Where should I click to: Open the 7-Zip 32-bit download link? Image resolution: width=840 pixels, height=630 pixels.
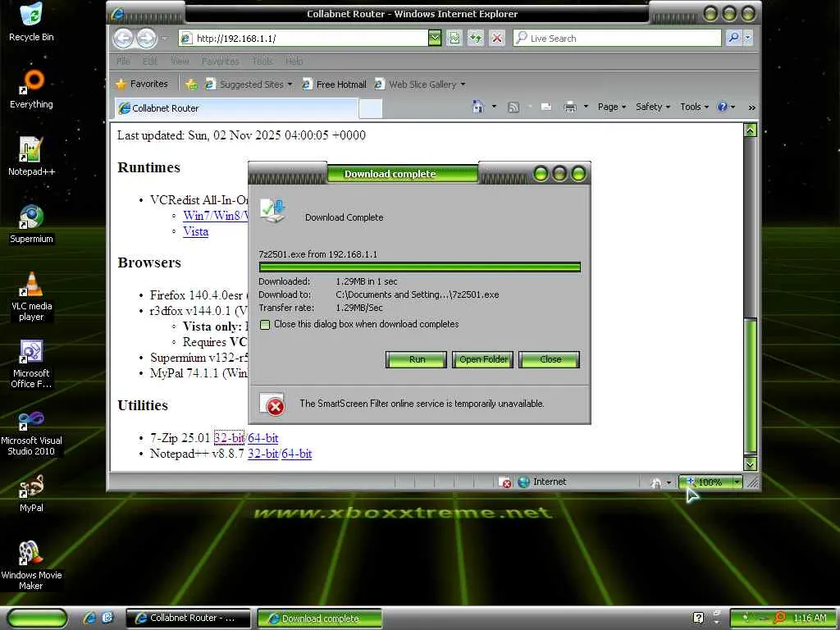click(x=230, y=438)
